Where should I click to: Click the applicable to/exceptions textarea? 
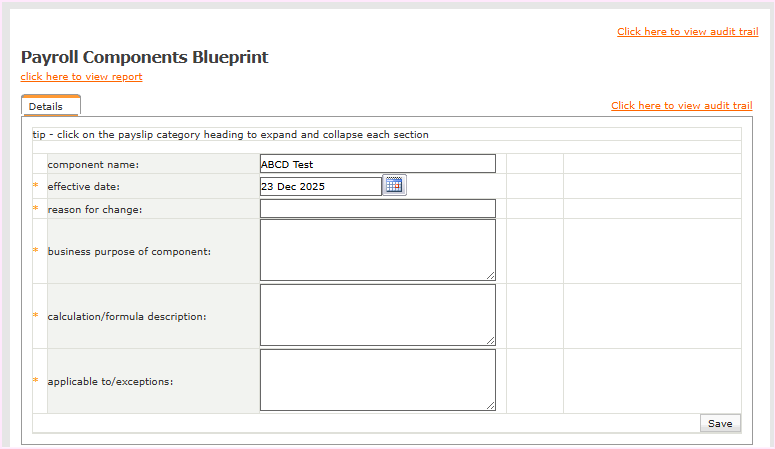click(x=377, y=380)
